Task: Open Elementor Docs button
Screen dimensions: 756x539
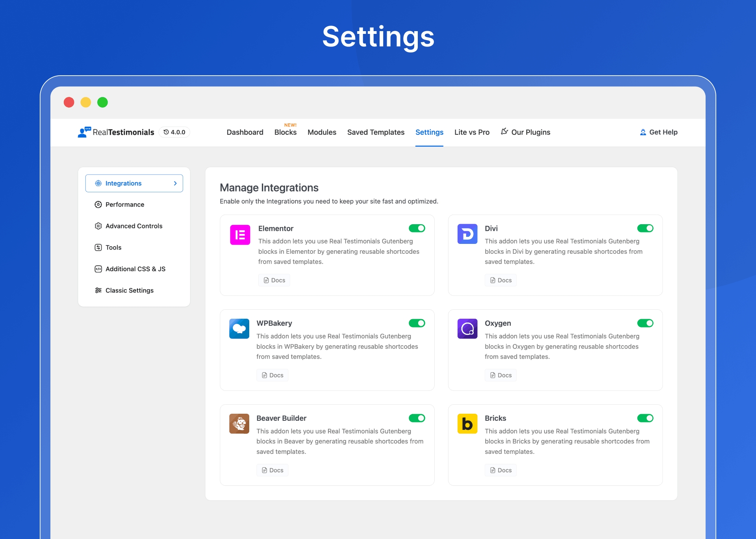Action: pos(274,280)
